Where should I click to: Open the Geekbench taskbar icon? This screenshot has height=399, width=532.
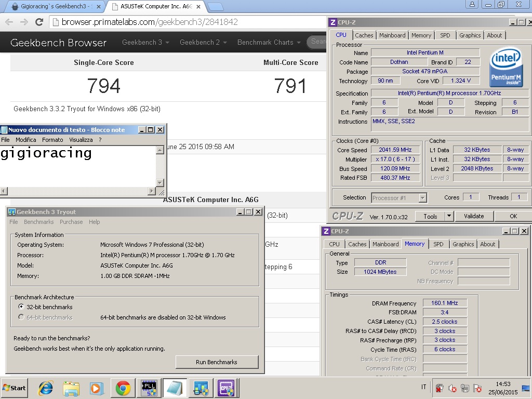201,388
